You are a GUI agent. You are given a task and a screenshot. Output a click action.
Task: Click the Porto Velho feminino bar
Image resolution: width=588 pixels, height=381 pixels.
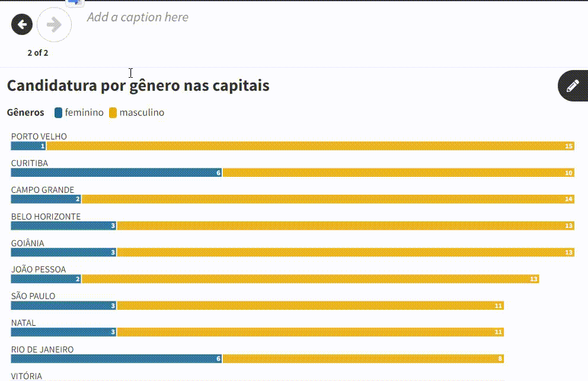[x=28, y=146]
